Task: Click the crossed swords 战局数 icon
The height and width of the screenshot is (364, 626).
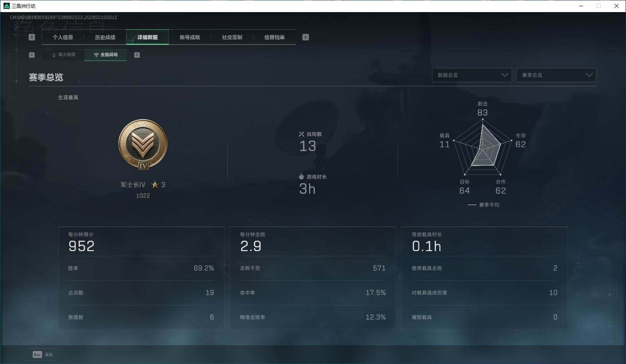Action: point(301,134)
